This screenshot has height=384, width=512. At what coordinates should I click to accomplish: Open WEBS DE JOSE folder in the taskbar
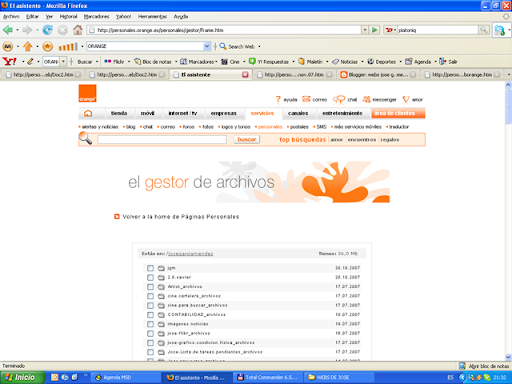(x=339, y=377)
